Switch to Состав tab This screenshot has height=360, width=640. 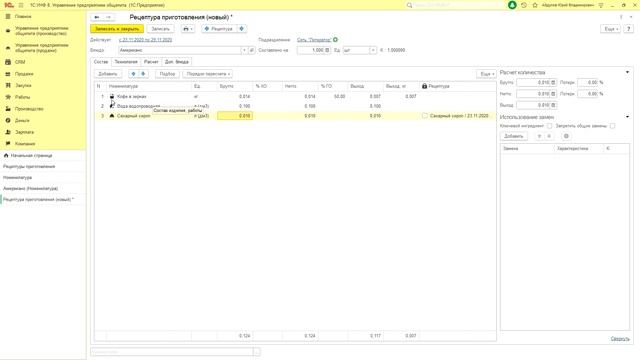coord(101,62)
